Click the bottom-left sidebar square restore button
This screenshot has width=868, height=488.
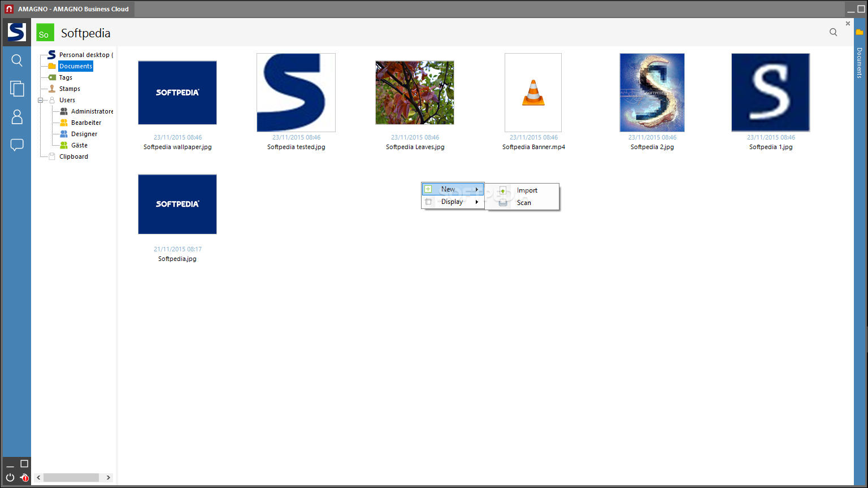(x=24, y=464)
